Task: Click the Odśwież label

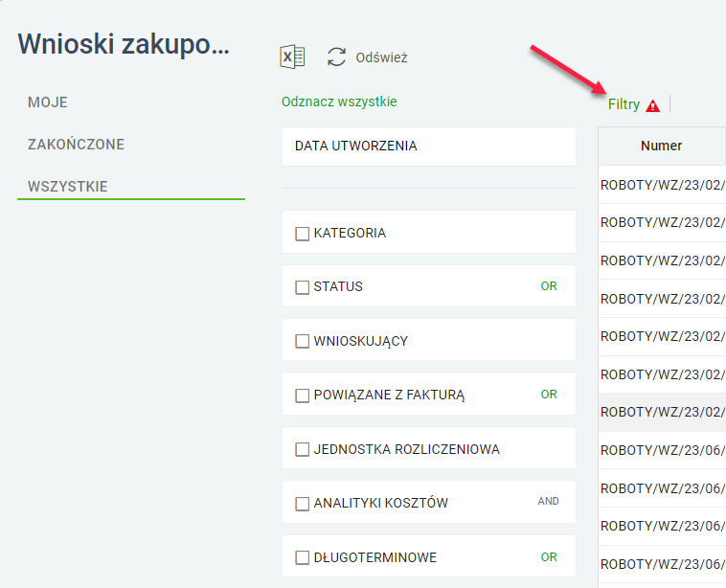Action: pyautogui.click(x=381, y=57)
